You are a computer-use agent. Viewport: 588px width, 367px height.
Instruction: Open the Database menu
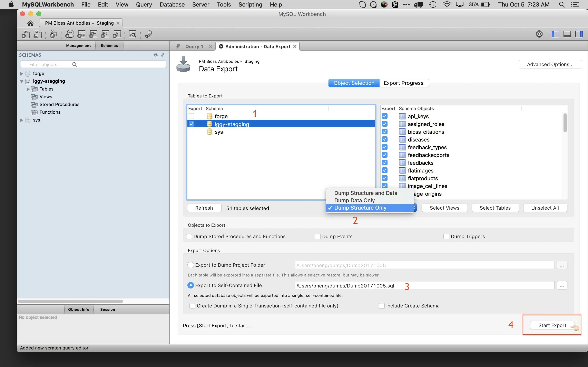(x=172, y=5)
